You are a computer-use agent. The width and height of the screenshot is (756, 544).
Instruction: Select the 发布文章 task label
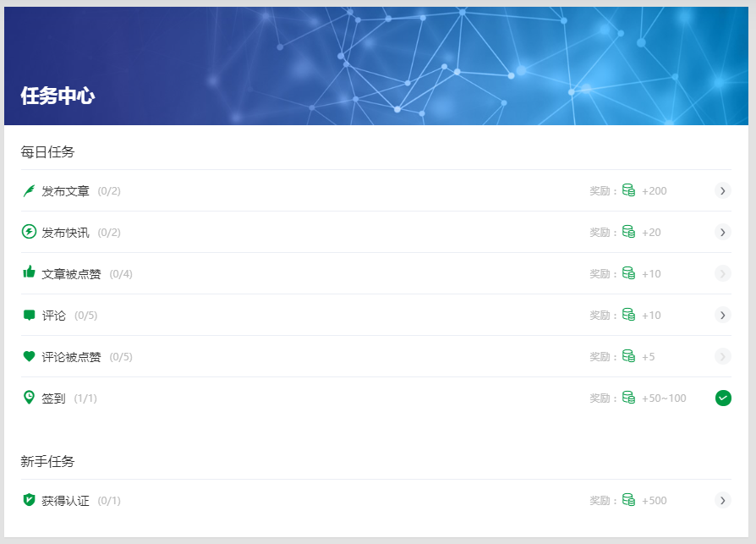coord(65,191)
